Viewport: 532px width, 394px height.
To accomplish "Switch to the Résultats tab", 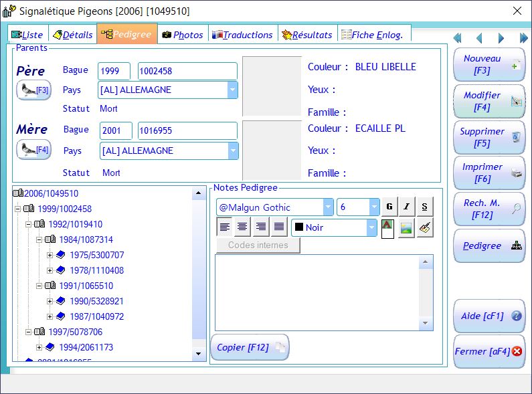I will point(307,35).
